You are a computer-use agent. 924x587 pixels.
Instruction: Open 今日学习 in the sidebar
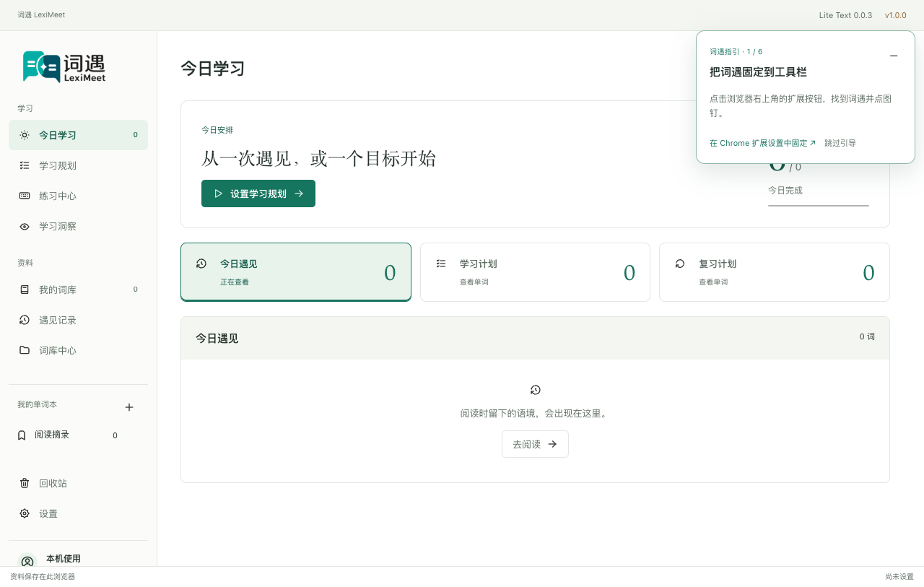[78, 135]
